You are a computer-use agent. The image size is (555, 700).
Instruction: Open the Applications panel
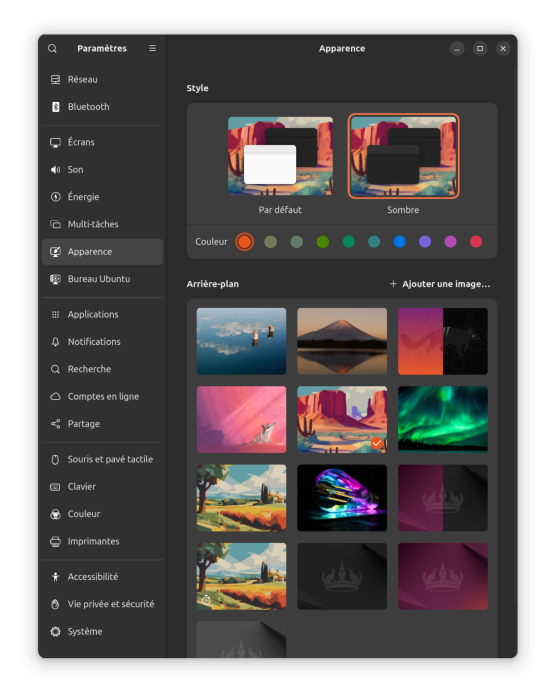[102, 315]
